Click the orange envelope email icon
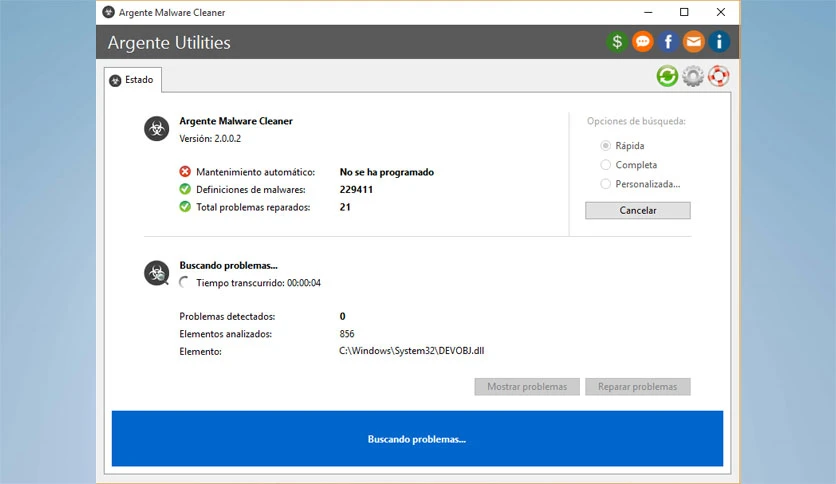836x484 pixels. click(694, 42)
